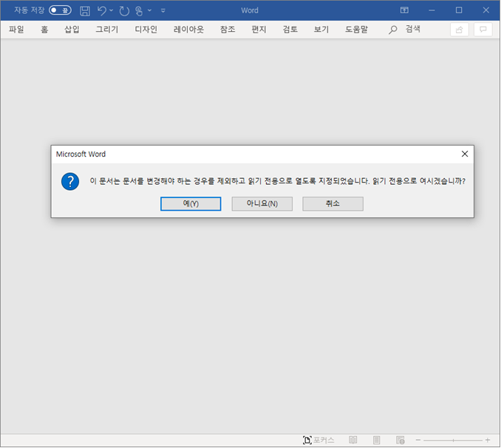Click 취소 to cancel the dialog
This screenshot has height=448, width=501.
(x=333, y=204)
